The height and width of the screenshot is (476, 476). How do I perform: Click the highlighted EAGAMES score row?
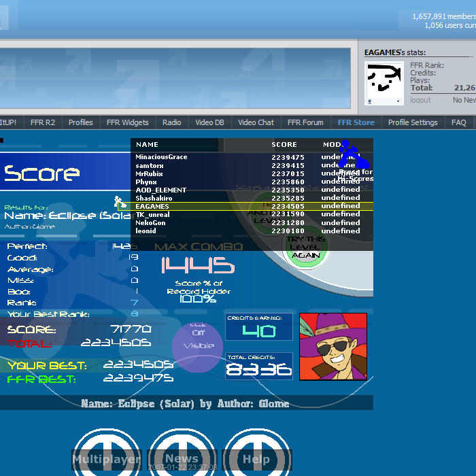coord(252,206)
